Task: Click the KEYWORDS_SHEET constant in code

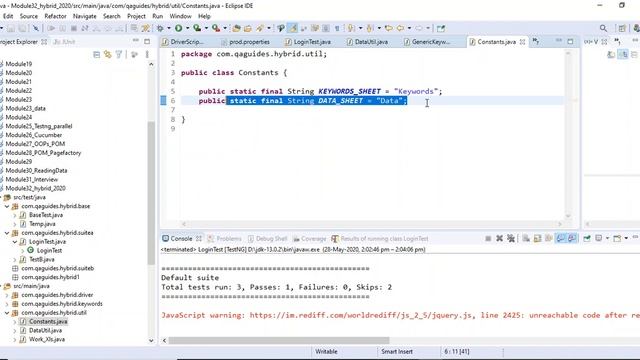Action: [349, 91]
